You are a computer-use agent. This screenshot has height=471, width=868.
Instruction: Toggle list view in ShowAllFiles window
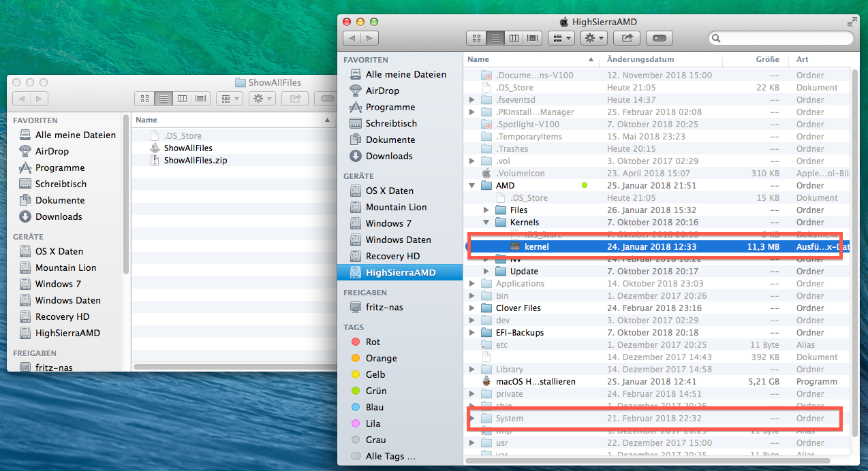(x=164, y=99)
